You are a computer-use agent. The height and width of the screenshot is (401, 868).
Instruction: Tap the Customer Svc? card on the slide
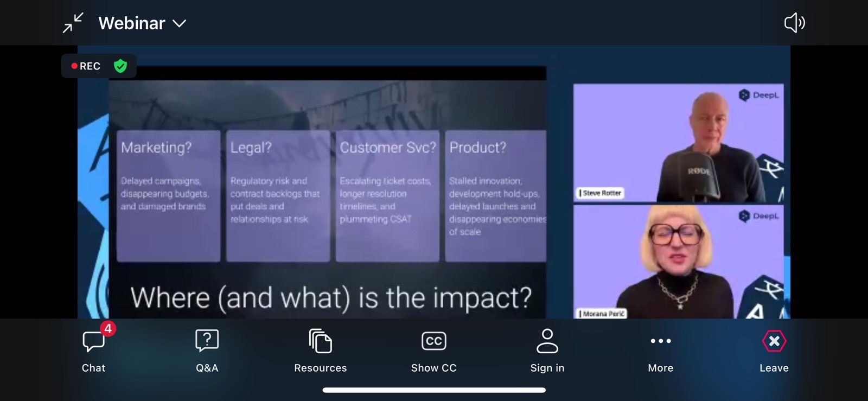tap(387, 195)
